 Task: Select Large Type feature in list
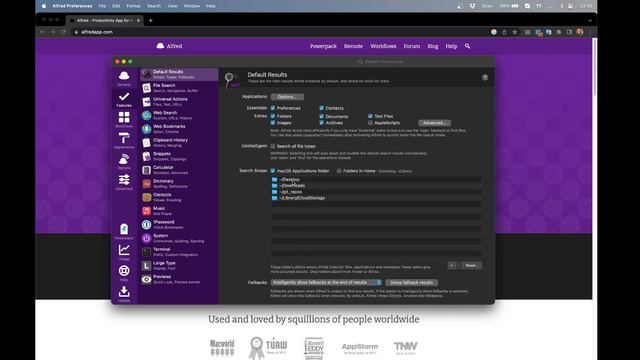(x=179, y=266)
